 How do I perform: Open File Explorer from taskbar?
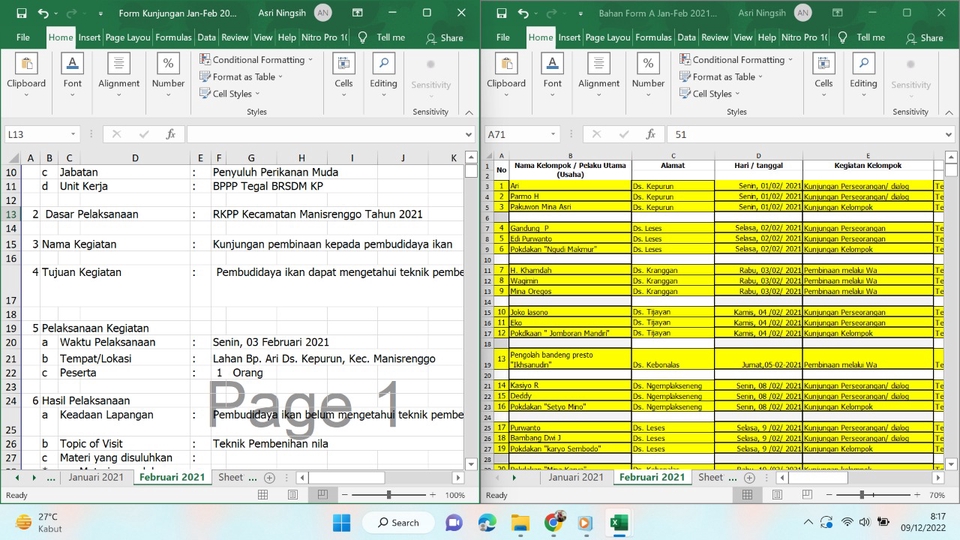point(520,522)
